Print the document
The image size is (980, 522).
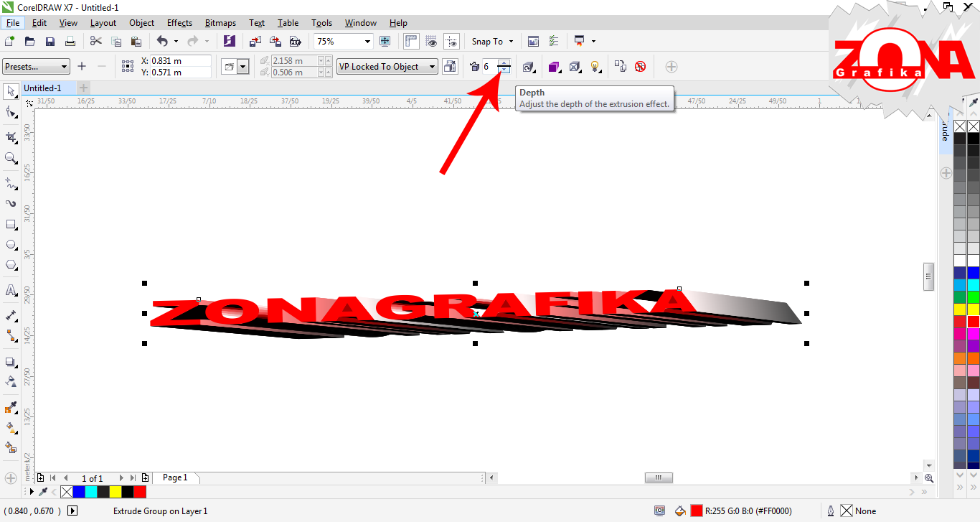tap(70, 42)
